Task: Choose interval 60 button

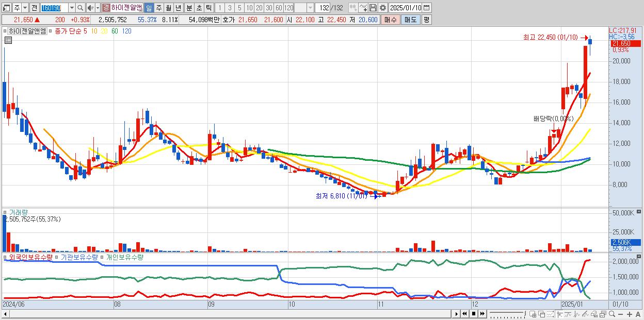Action: pos(279,8)
